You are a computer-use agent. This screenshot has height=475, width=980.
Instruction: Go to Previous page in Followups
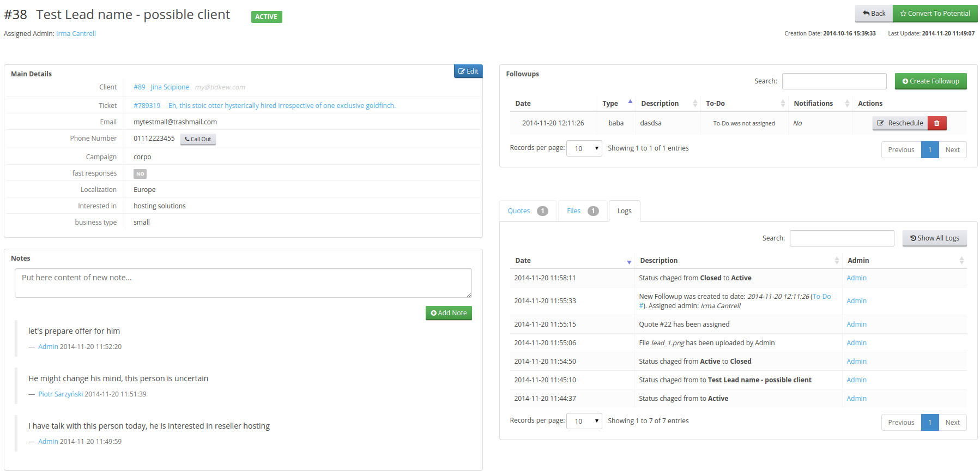[x=901, y=150]
